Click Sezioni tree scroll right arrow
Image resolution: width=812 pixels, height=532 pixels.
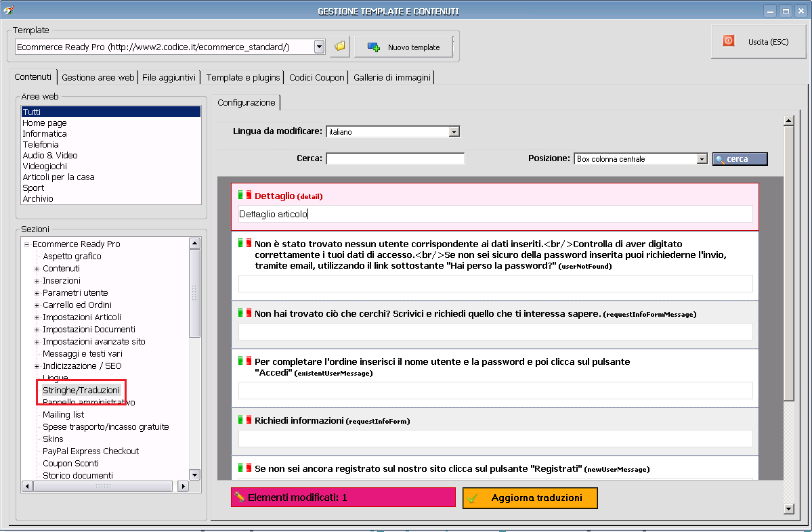(183, 486)
